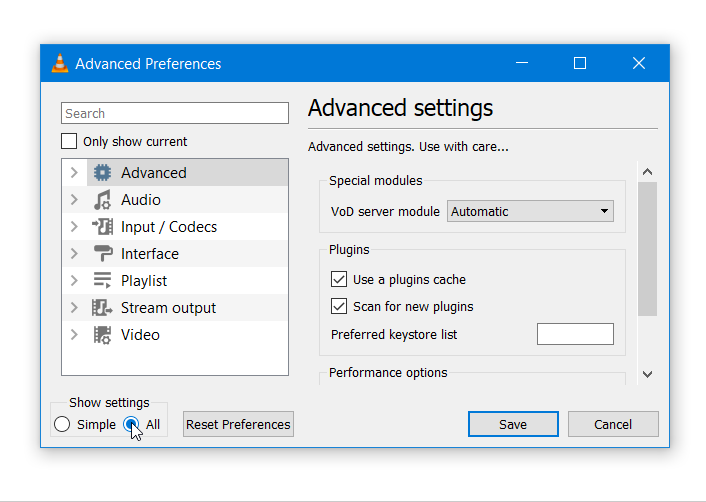The width and height of the screenshot is (706, 502).
Task: Click the Save button
Action: tap(513, 424)
